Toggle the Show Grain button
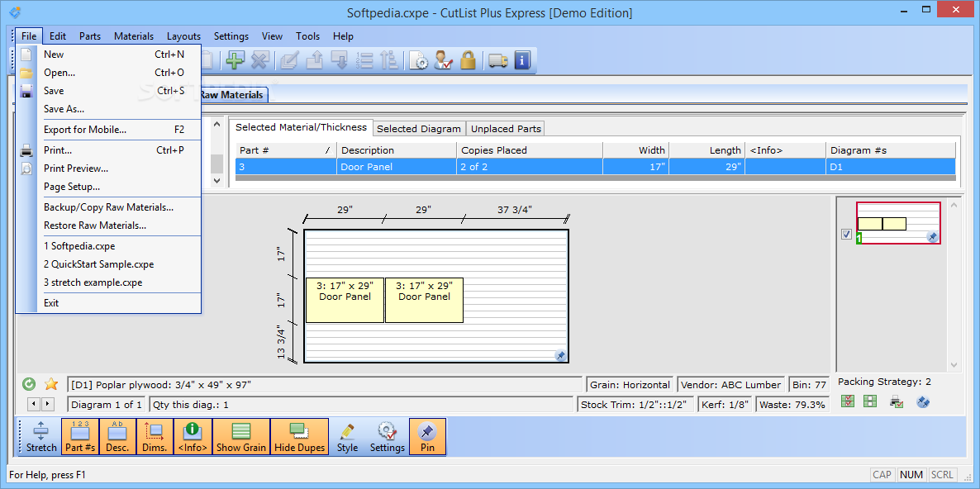 click(241, 436)
